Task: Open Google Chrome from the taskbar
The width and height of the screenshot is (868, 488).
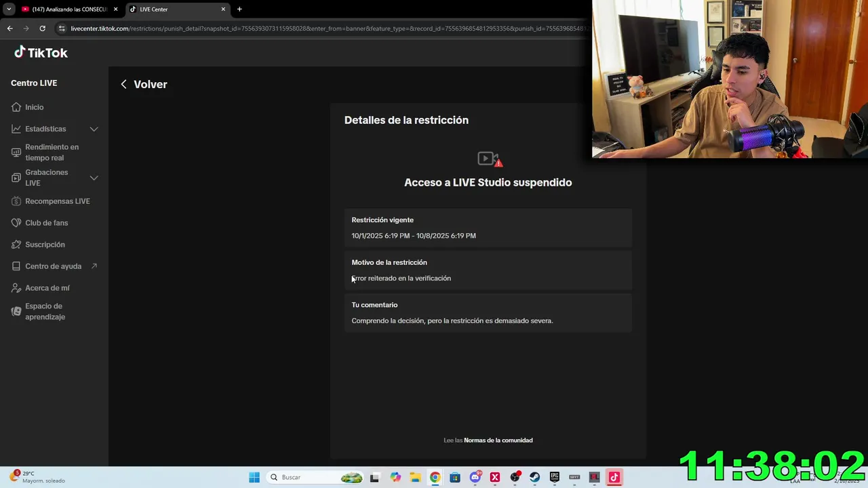Action: [x=435, y=477]
